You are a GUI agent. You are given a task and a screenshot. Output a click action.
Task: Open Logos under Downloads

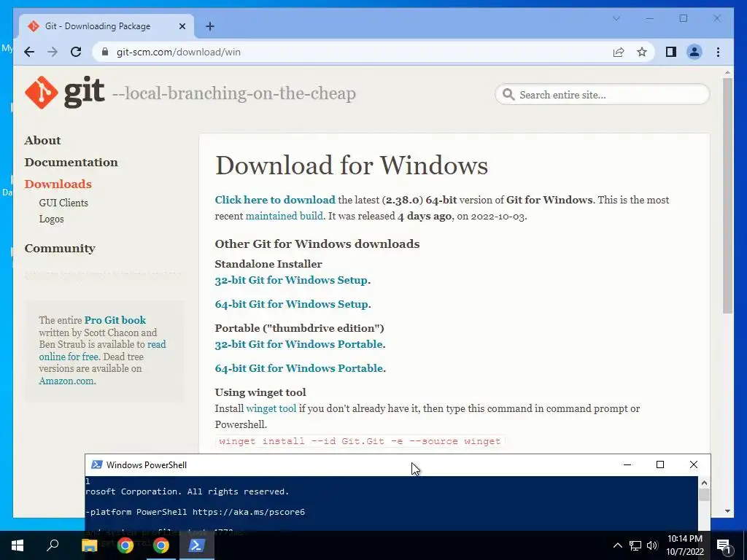click(51, 219)
